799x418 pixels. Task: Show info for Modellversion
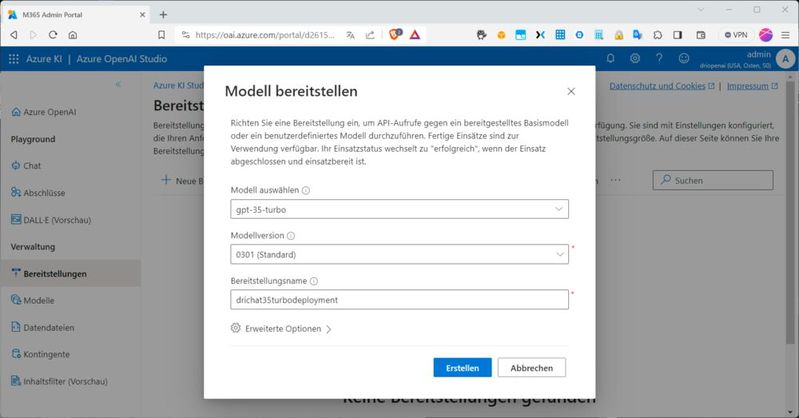pos(291,236)
